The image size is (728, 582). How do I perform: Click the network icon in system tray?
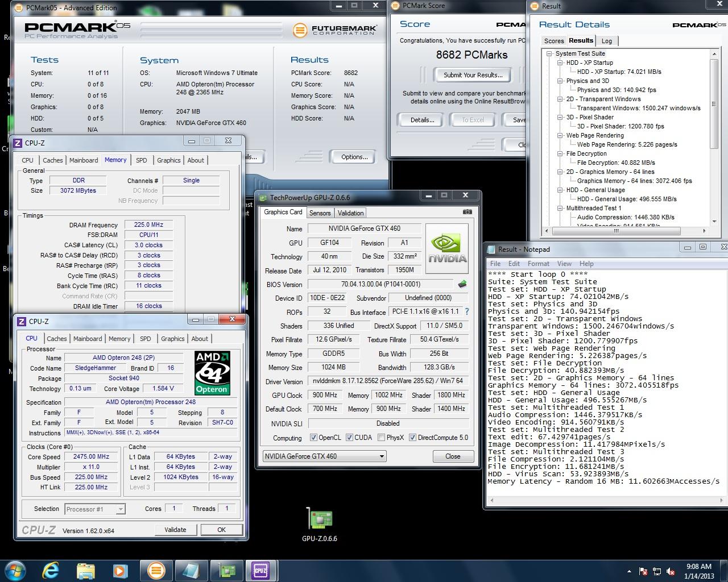[x=657, y=571]
